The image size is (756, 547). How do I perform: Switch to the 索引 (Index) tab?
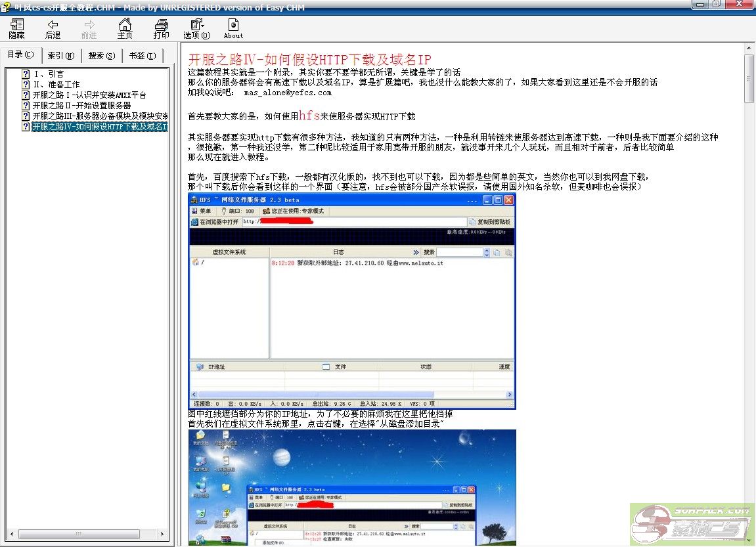pos(61,56)
